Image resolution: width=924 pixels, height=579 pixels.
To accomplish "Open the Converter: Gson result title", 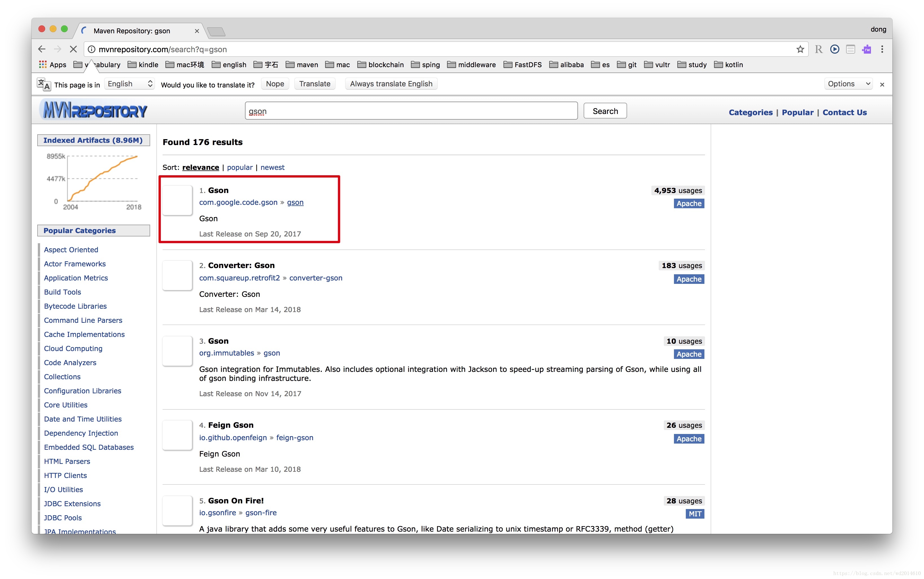I will pos(241,265).
